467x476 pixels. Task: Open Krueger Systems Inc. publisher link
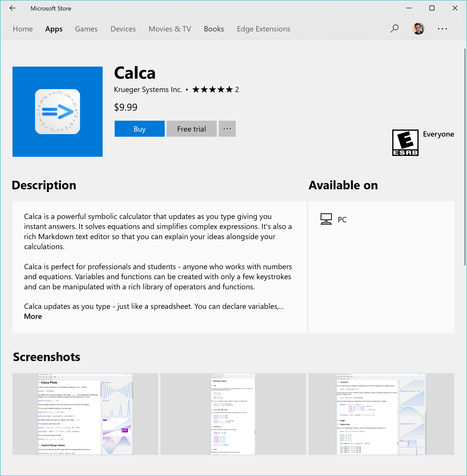[x=148, y=89]
